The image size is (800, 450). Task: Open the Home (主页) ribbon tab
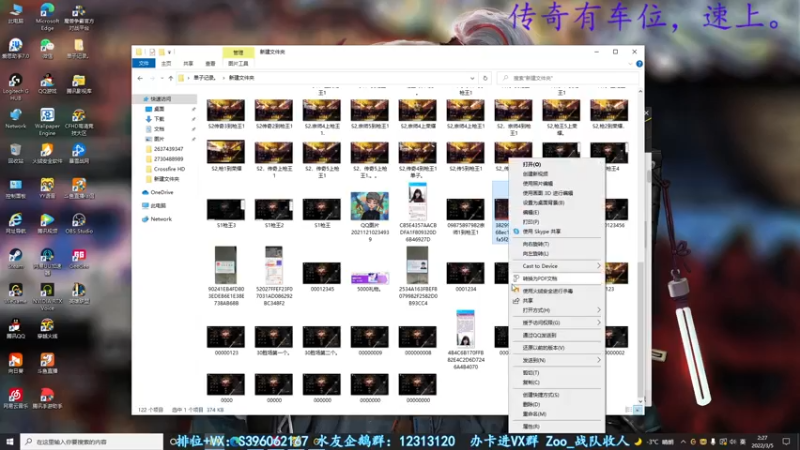[166, 64]
